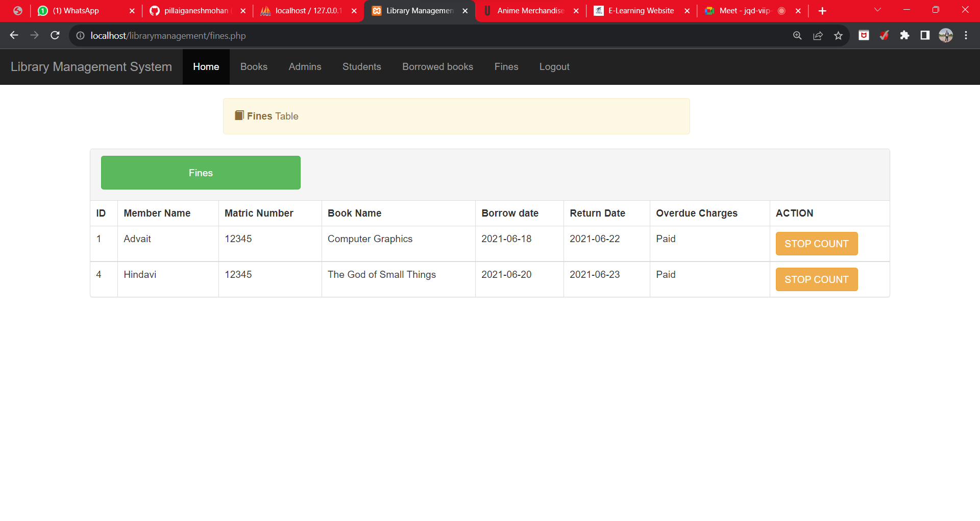980x521 pixels.
Task: Click the book icon beside Fines Table heading
Action: click(x=239, y=115)
